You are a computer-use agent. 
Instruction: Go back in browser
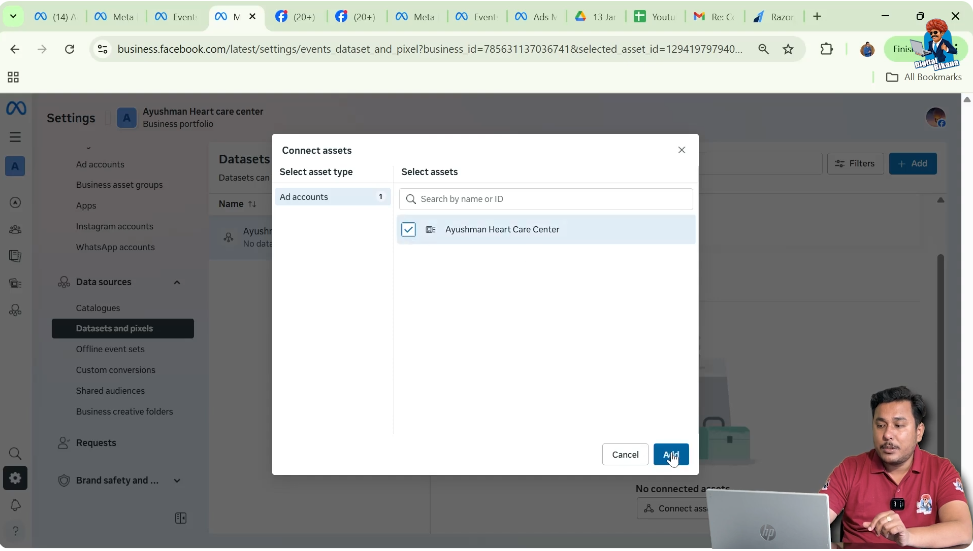point(15,49)
